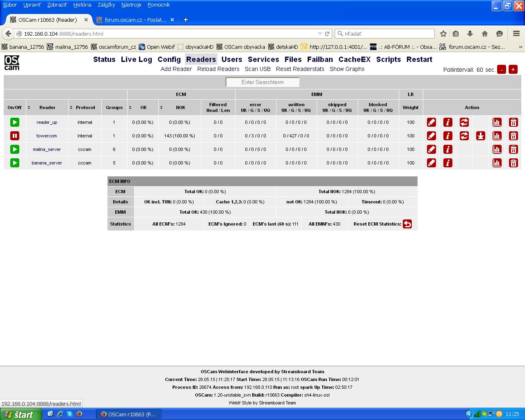This screenshot has width=525, height=420.
Task: Click Add Reader link
Action: pos(176,69)
